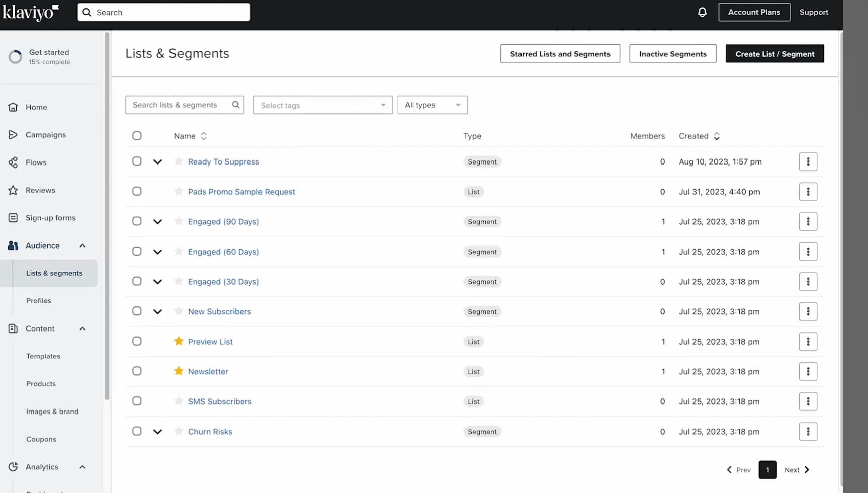Toggle the select-all checkbox in header
Screen dimensions: 868x493
(x=137, y=136)
